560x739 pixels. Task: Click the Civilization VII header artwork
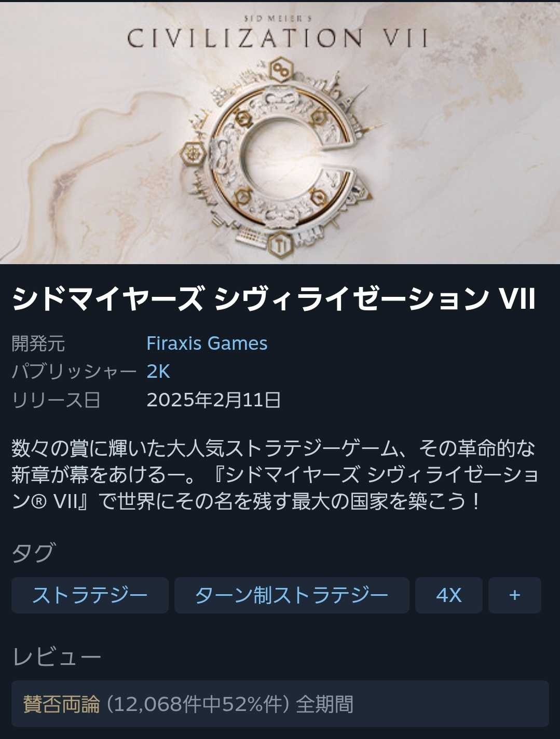tap(280, 133)
